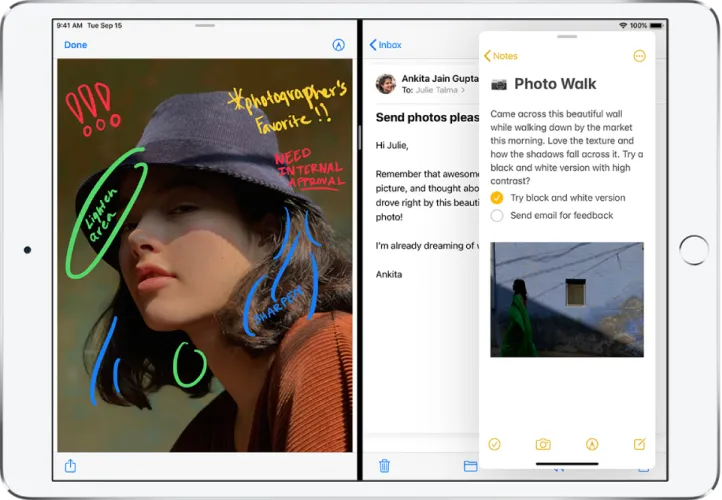Check off "Send email for feedback"
The image size is (722, 500).
[497, 216]
